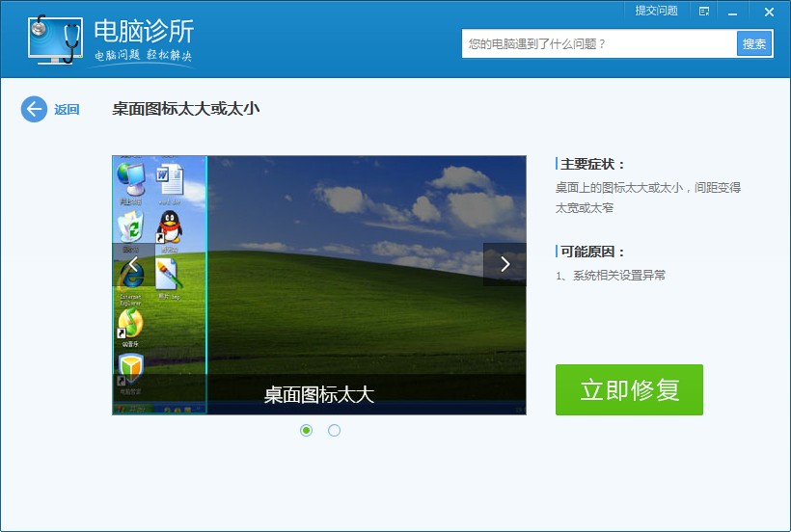Click the 桌面图标太大或太小 heading

coord(185,108)
